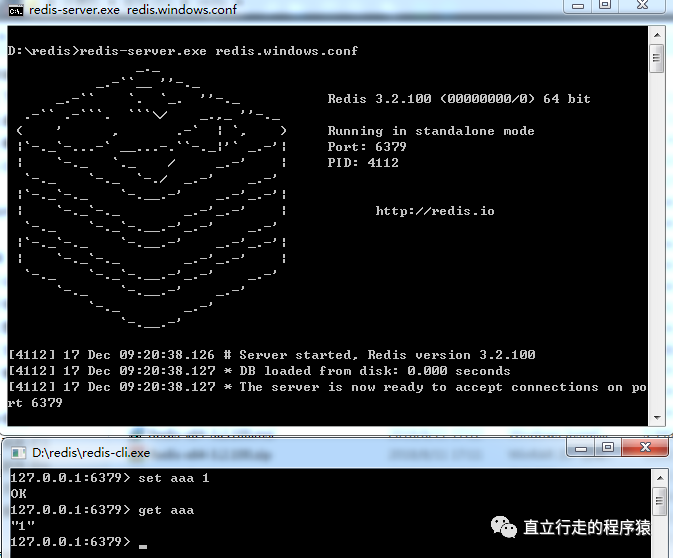Click the 'OK' response in redis-cli
The height and width of the screenshot is (558, 673).
(x=18, y=494)
